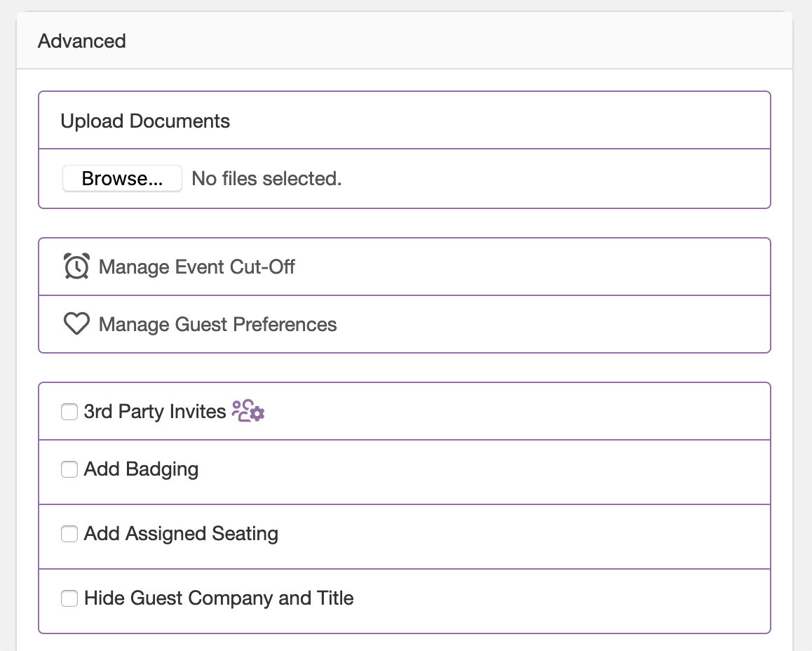This screenshot has width=812, height=651.
Task: Click the 'Add Badging' label text
Action: [x=142, y=469]
